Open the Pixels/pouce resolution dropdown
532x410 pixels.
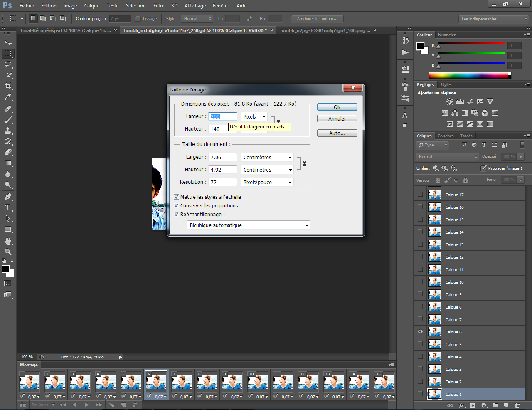[267, 183]
